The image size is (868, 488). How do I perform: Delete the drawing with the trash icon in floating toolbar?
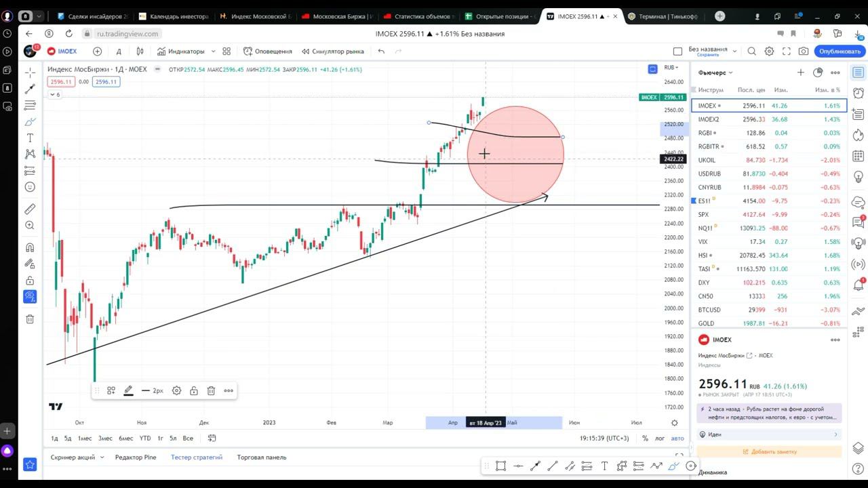click(x=211, y=390)
